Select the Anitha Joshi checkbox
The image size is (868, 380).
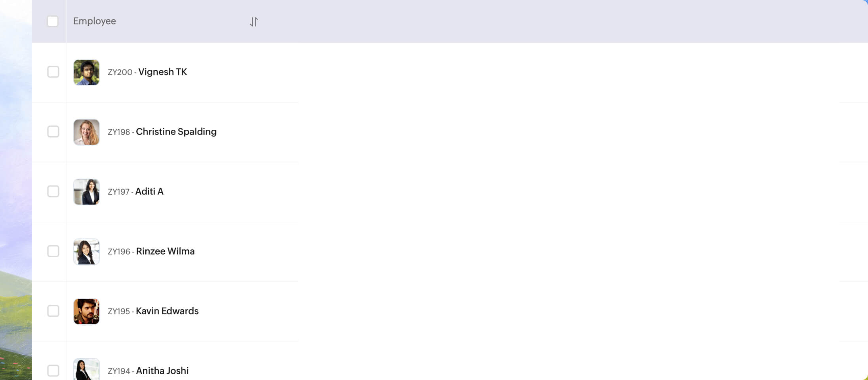[x=53, y=370]
